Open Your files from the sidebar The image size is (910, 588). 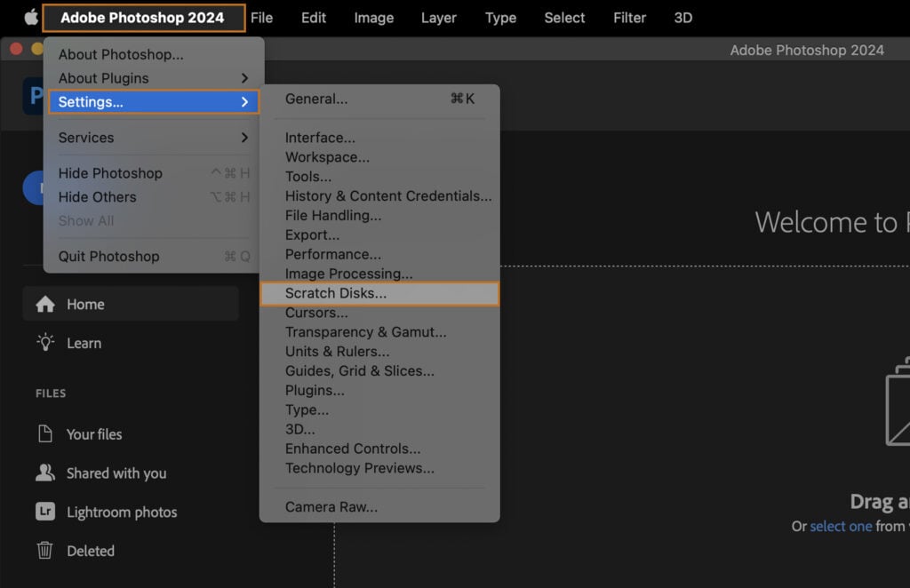[x=98, y=434]
